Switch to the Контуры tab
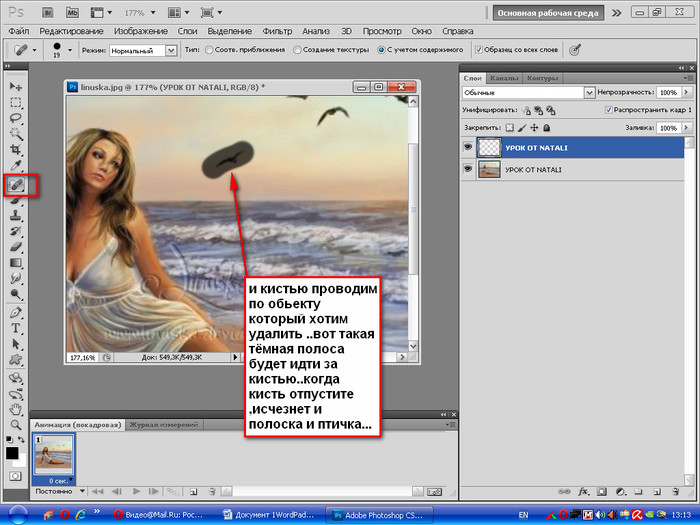 [542, 78]
